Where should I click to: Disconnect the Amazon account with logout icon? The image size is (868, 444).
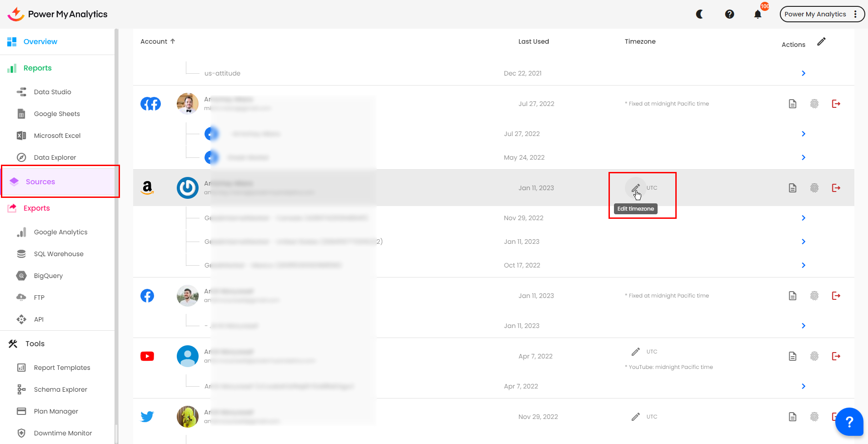point(836,188)
